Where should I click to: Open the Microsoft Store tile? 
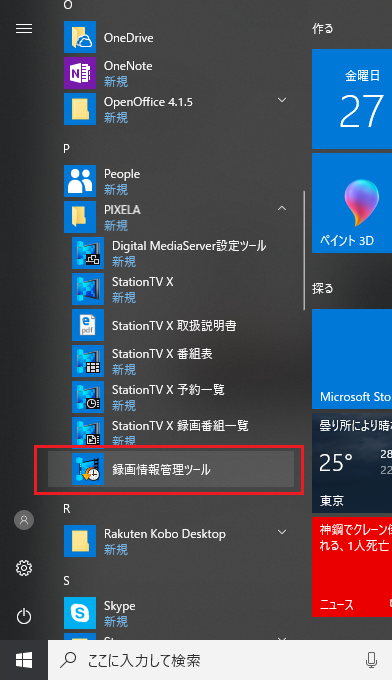point(352,359)
